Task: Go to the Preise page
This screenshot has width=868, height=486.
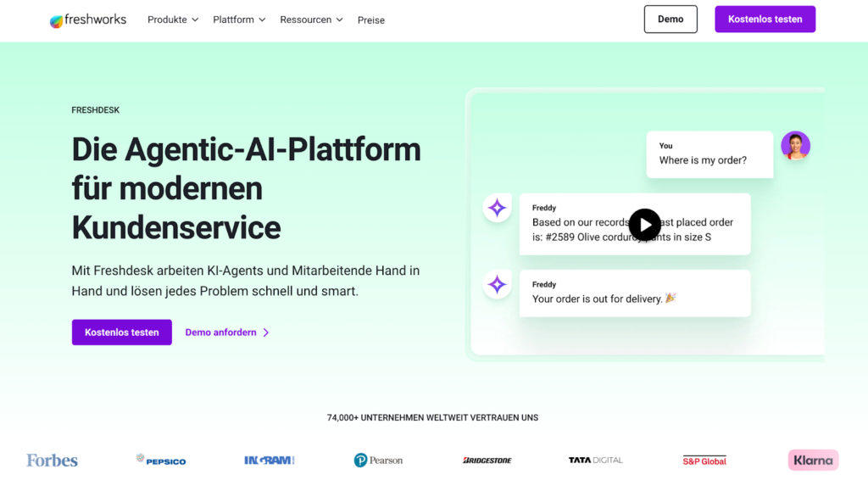Action: 371,20
